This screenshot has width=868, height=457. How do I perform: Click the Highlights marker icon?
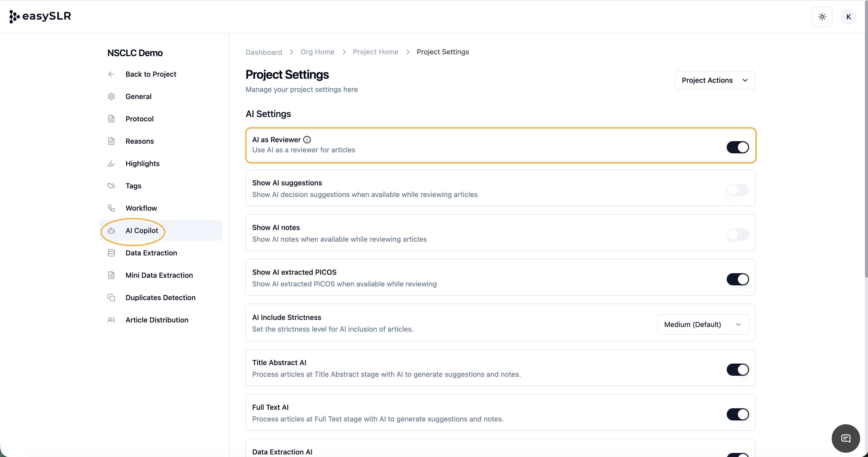click(111, 164)
